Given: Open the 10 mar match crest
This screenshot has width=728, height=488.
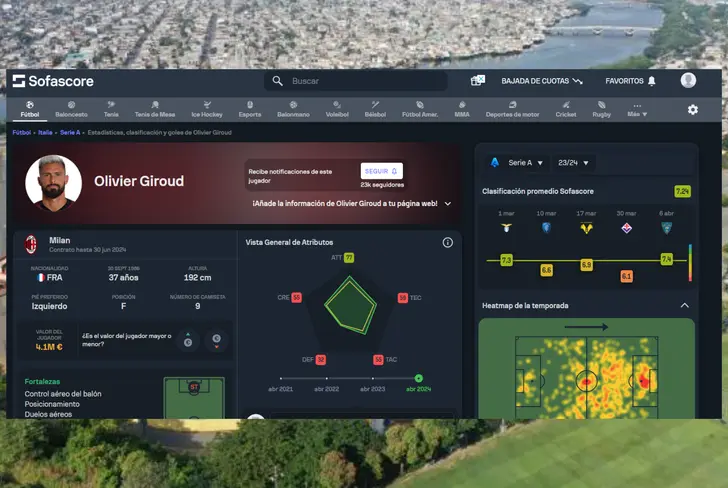Looking at the screenshot, I should 546,228.
